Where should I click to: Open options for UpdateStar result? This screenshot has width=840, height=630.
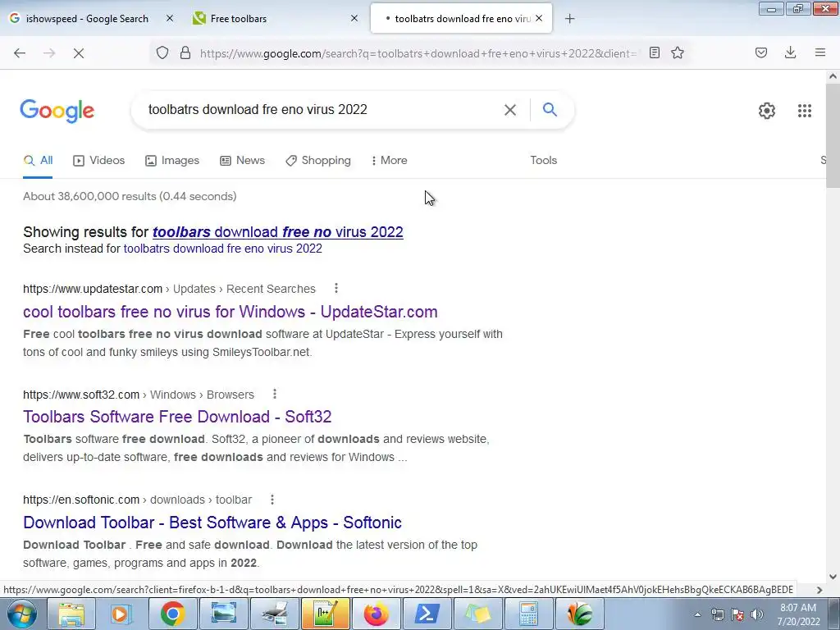point(336,288)
